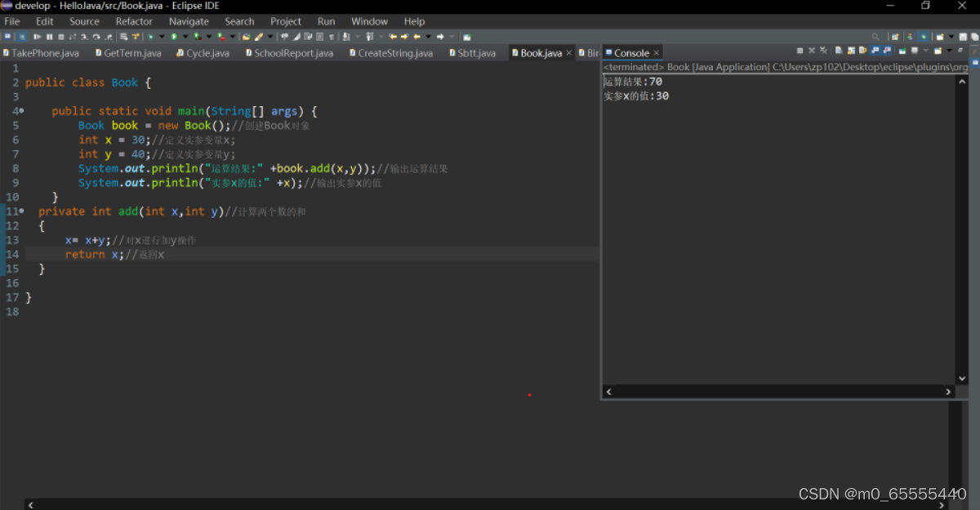980x510 pixels.
Task: Run Book.java with the green Run icon
Action: (x=174, y=37)
